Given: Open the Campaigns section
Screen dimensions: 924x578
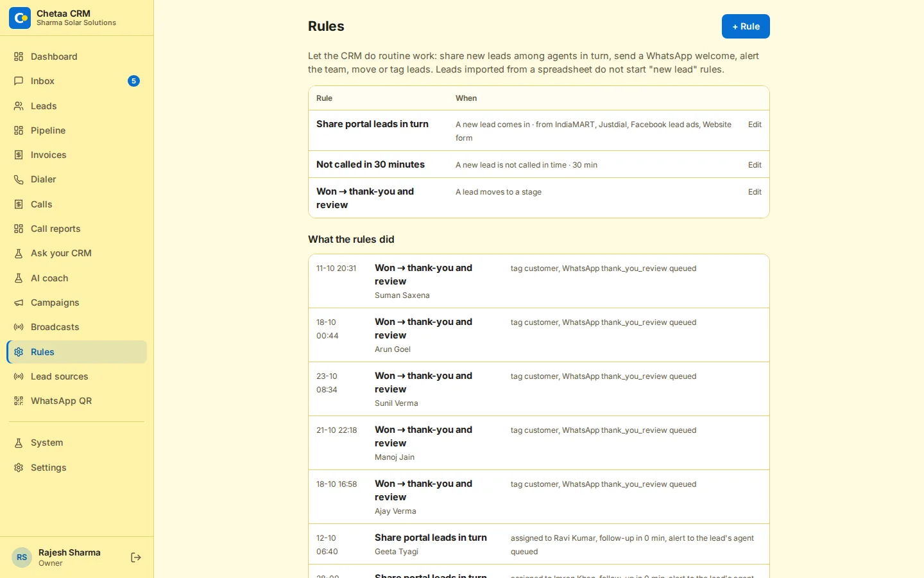Looking at the screenshot, I should pos(77,302).
